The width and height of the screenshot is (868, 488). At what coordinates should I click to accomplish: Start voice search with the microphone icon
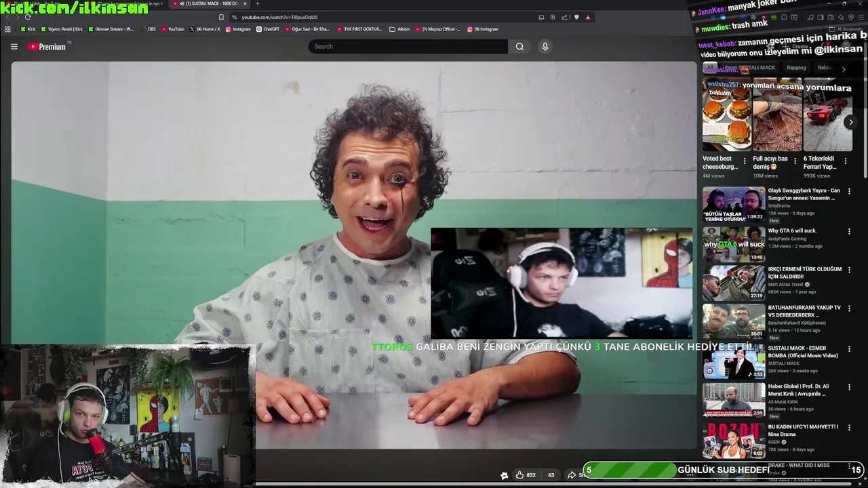(545, 47)
